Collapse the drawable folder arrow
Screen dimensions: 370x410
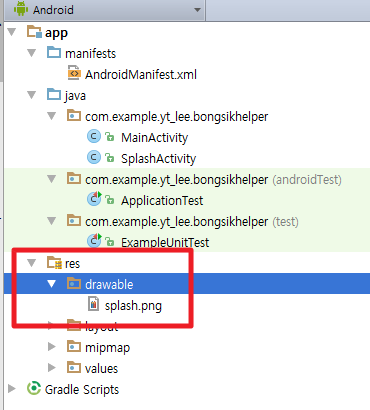coord(52,284)
